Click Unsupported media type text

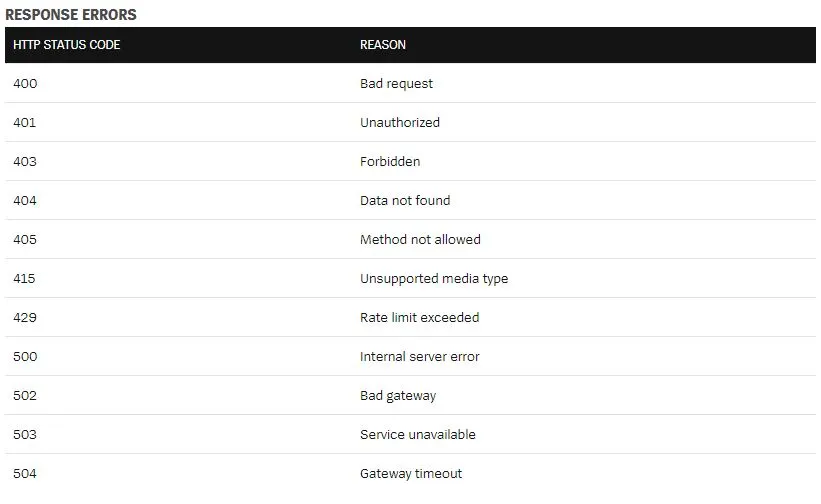click(x=434, y=279)
